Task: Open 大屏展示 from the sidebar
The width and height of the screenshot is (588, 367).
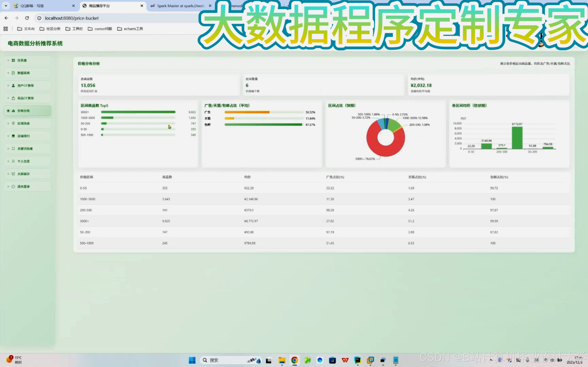Action: pyautogui.click(x=23, y=174)
